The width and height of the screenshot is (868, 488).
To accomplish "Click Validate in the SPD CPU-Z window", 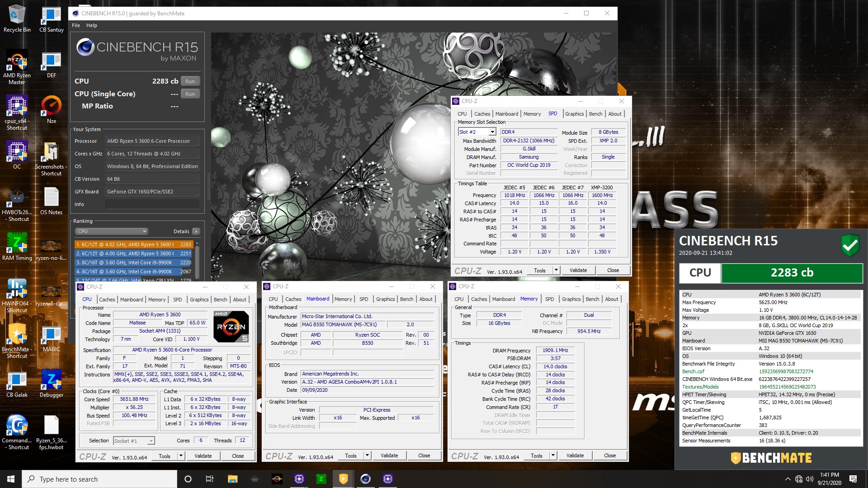I will tap(578, 270).
